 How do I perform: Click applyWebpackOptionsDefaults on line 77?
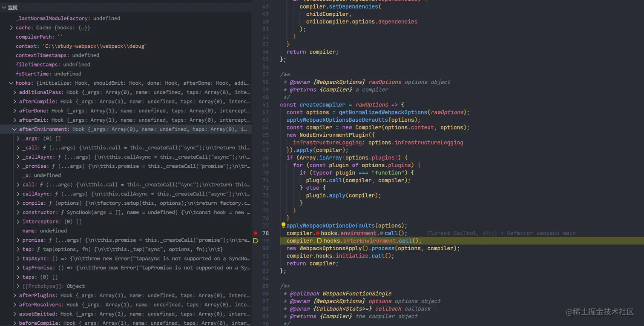tap(331, 226)
